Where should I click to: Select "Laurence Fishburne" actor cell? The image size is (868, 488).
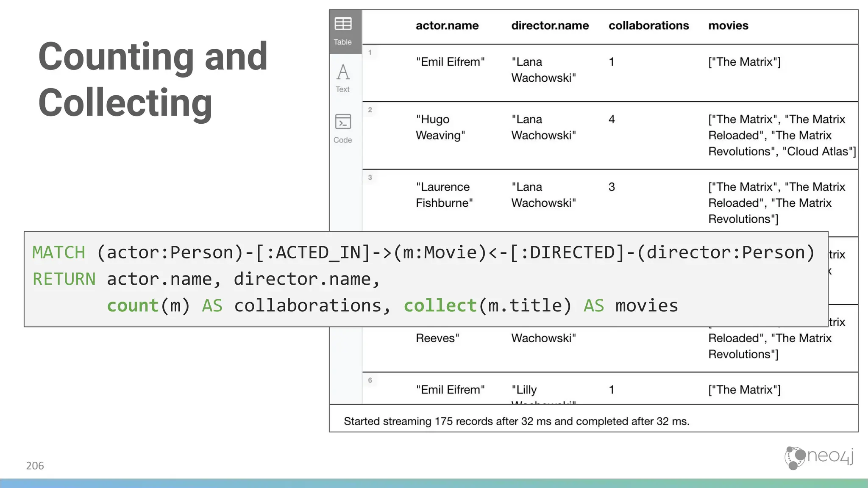click(x=443, y=195)
